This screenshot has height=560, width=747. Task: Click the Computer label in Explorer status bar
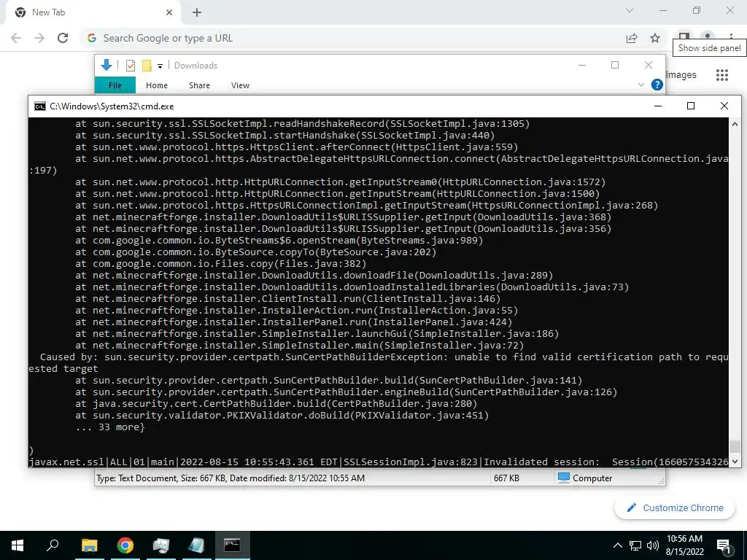[592, 478]
